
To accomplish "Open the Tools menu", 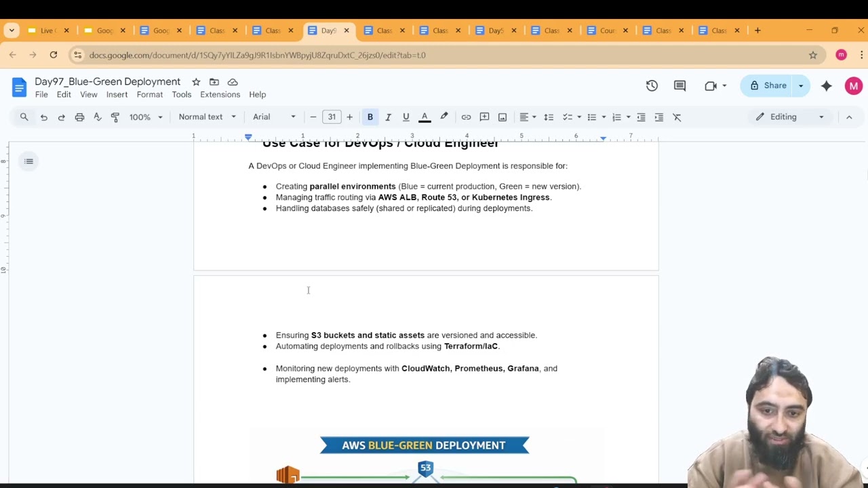I will 182,95.
